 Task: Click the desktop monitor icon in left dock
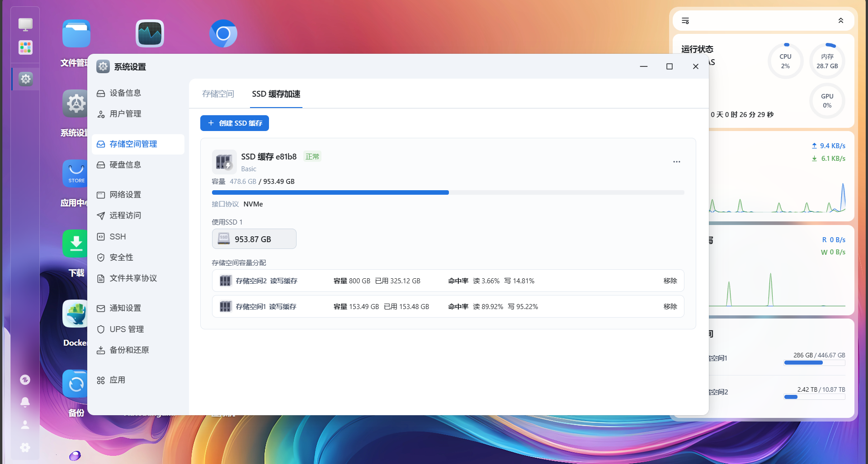tap(25, 24)
